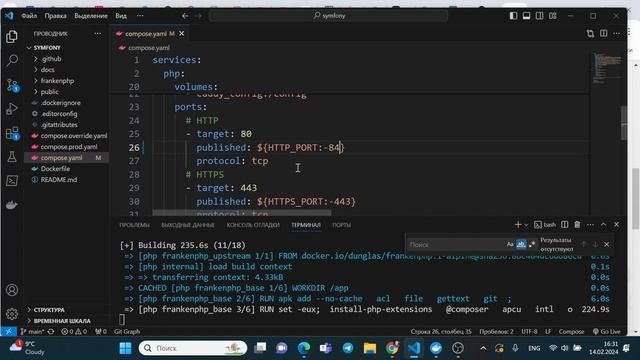
Task: Switch to the КОНСОЛЬ ОТЛАДКИ tab
Action: (253, 225)
